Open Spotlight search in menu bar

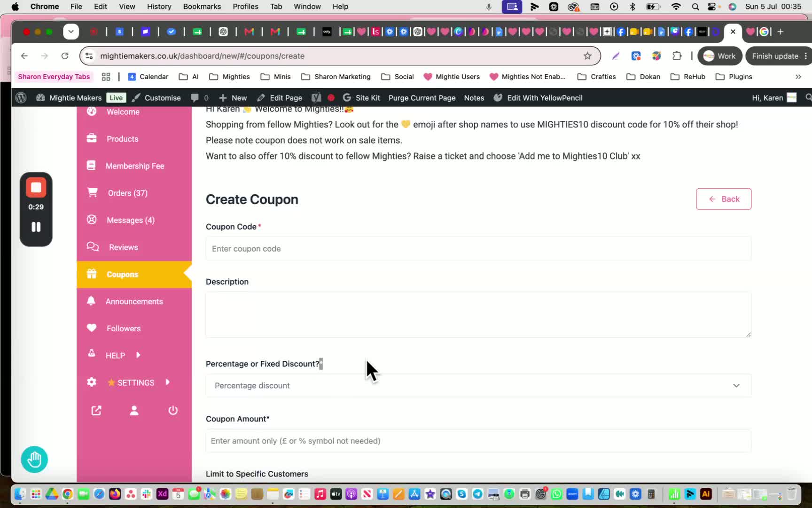click(695, 7)
